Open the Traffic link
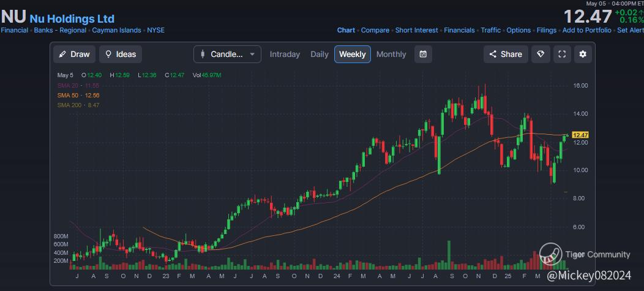Screen dimensions: 644x291 [x=491, y=30]
